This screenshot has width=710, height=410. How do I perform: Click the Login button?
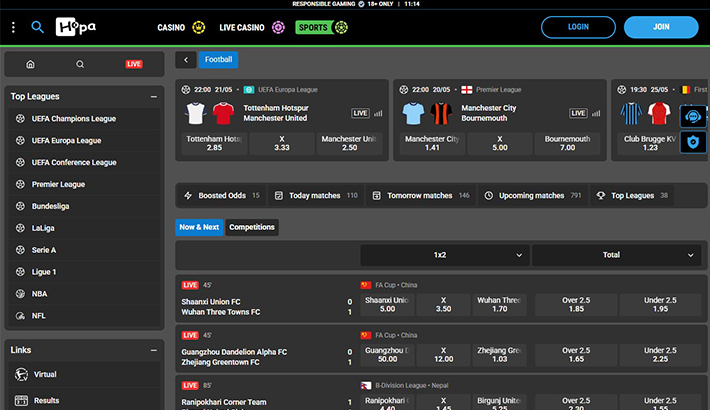578,27
